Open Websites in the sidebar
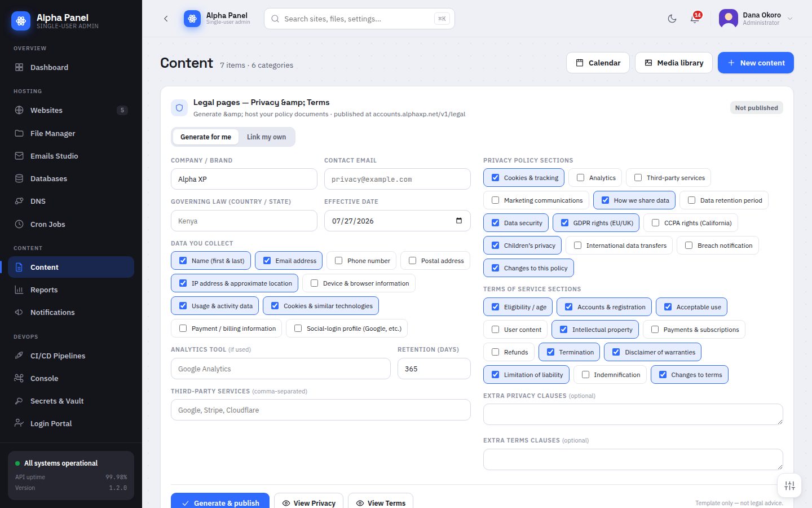The image size is (812, 508). coord(71,110)
